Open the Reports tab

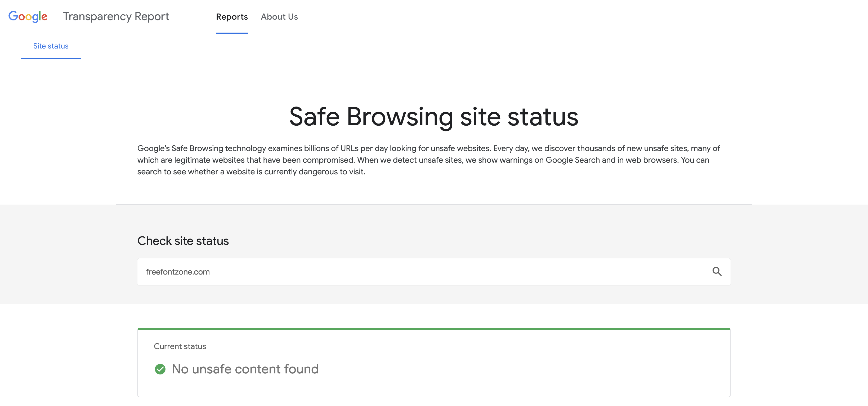click(232, 17)
